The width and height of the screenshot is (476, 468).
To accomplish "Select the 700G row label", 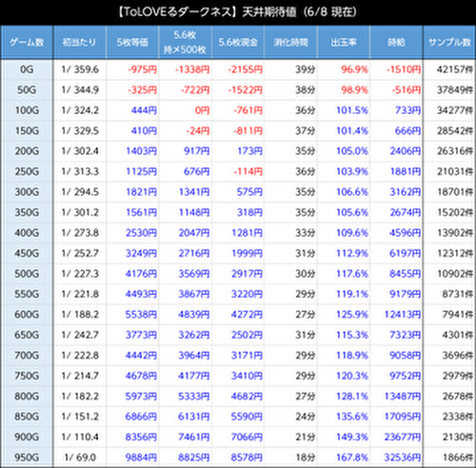I will [27, 355].
